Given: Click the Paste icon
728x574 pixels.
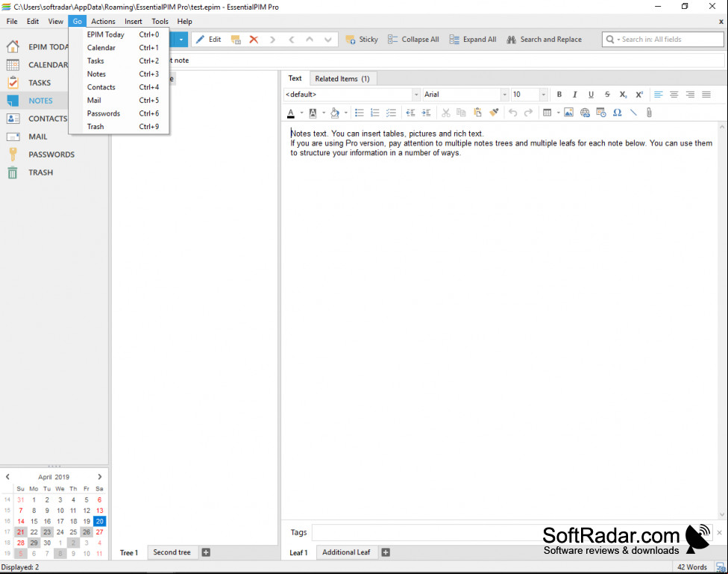Looking at the screenshot, I should pyautogui.click(x=477, y=113).
